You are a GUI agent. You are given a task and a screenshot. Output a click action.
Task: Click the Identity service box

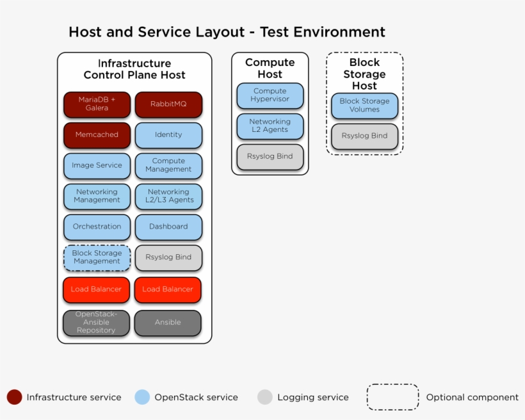pyautogui.click(x=168, y=135)
